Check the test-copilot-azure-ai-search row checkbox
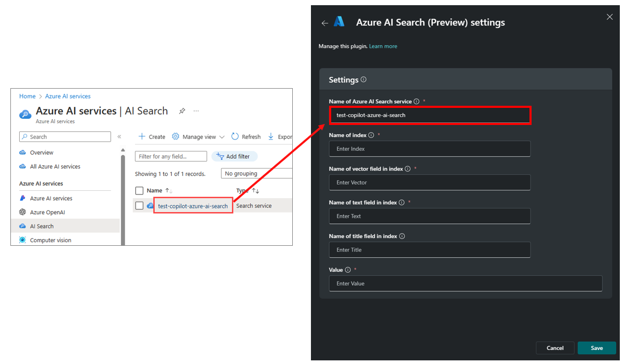The height and width of the screenshot is (364, 625). [x=139, y=206]
